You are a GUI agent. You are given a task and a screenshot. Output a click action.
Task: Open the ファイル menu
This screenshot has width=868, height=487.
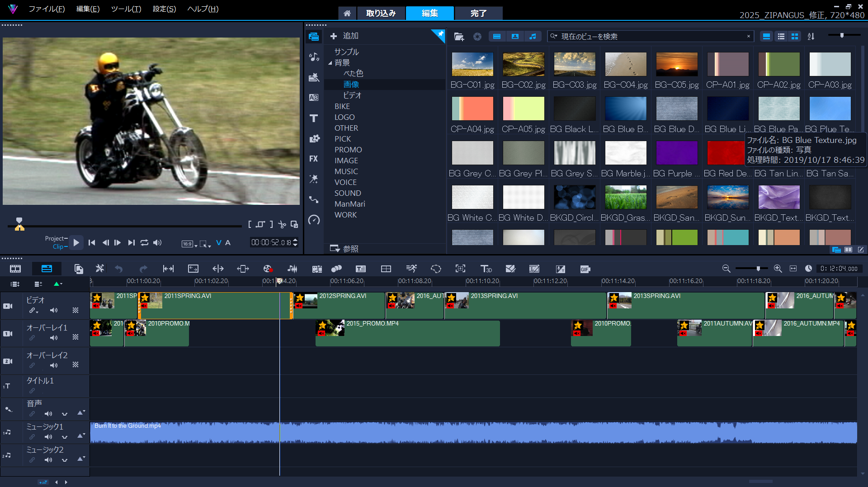pos(47,9)
